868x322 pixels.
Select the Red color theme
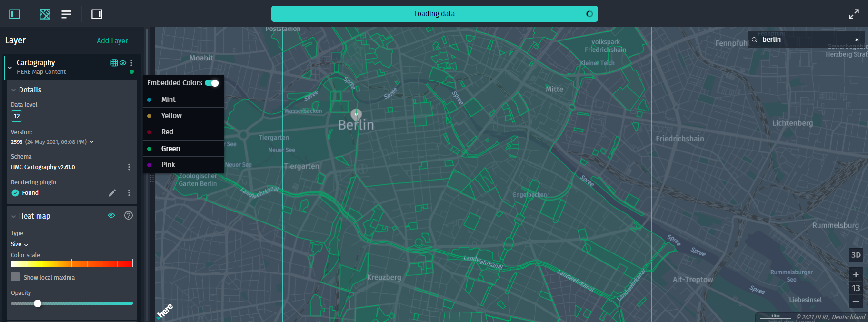183,132
